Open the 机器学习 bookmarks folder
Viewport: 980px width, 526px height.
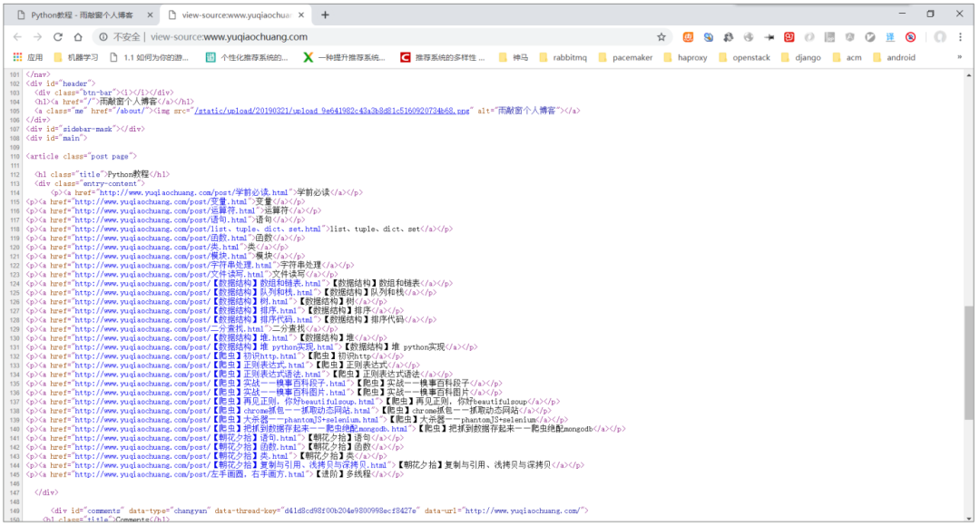pos(76,57)
